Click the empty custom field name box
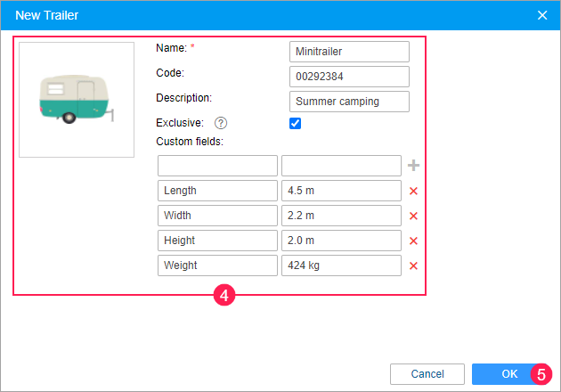561x392 pixels. tap(217, 166)
